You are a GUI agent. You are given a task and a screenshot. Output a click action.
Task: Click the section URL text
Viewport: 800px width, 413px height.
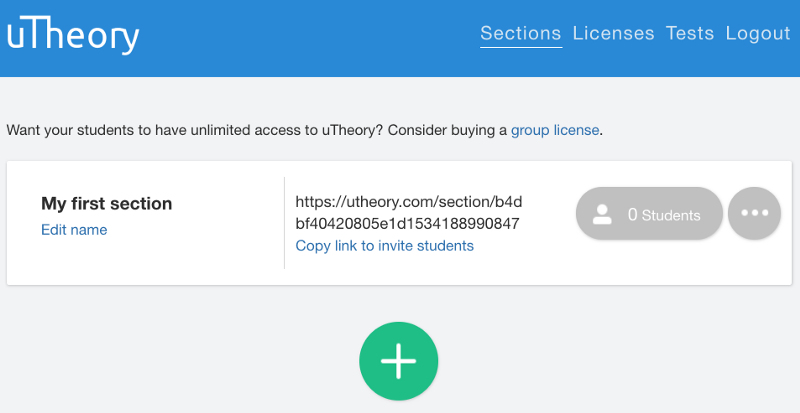coord(409,213)
